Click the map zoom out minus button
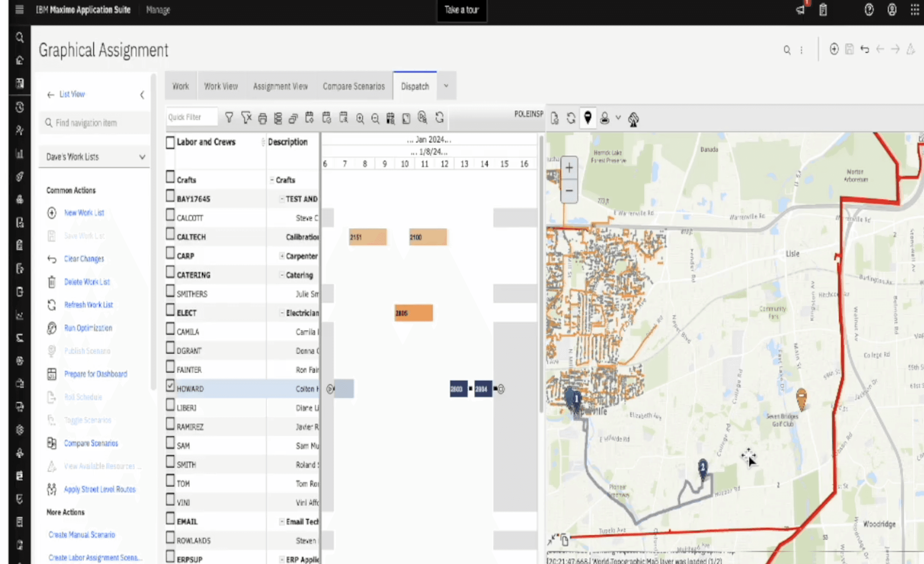Screen dimensions: 924x564 pyautogui.click(x=569, y=190)
